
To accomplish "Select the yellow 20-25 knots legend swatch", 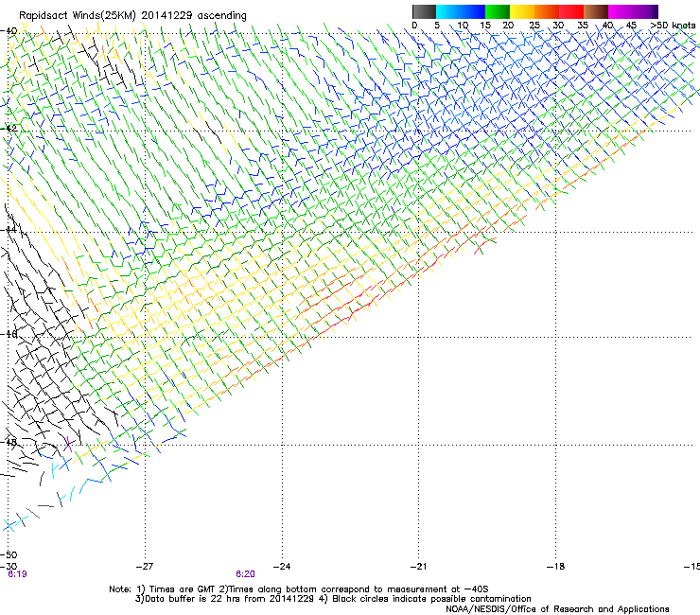I will [x=522, y=11].
